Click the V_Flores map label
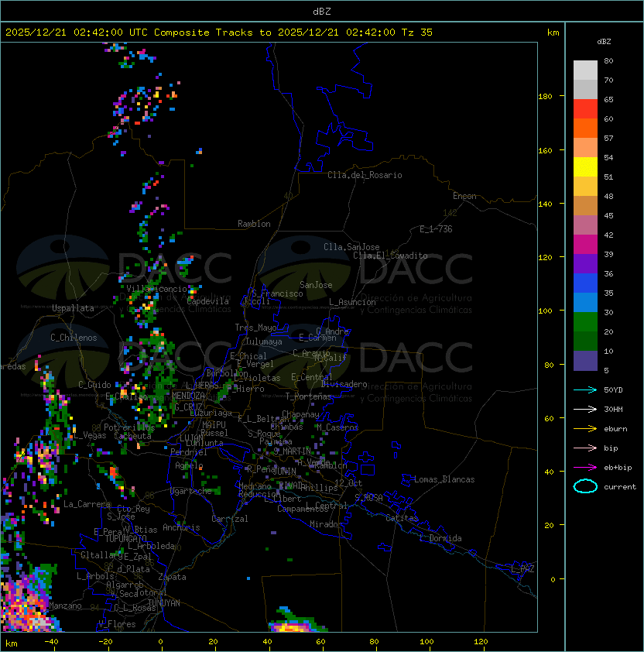Screen dimensions: 644x652 click(x=117, y=624)
